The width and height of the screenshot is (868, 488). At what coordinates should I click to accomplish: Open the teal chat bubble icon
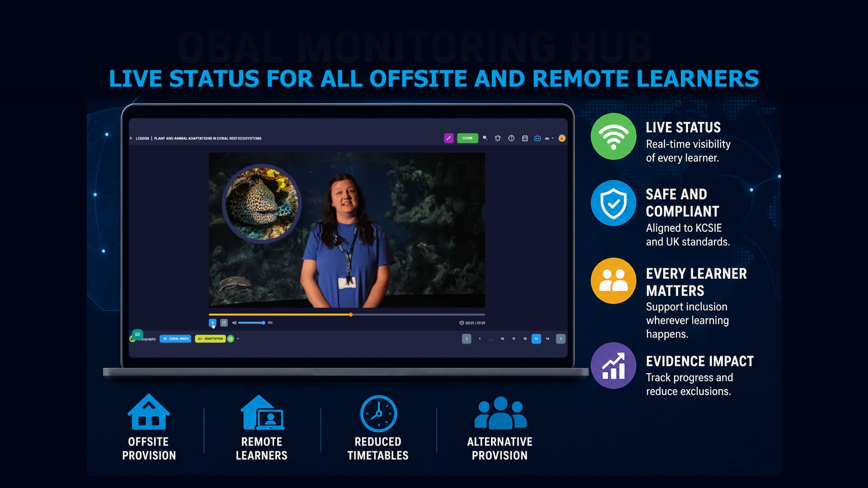(137, 334)
